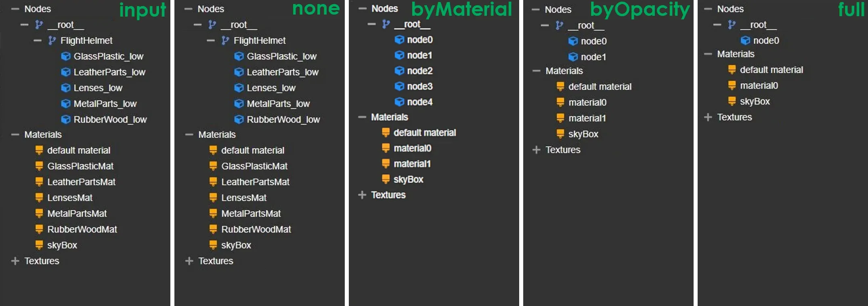
Task: Click default material icon in byOpacity panel
Action: (560, 87)
